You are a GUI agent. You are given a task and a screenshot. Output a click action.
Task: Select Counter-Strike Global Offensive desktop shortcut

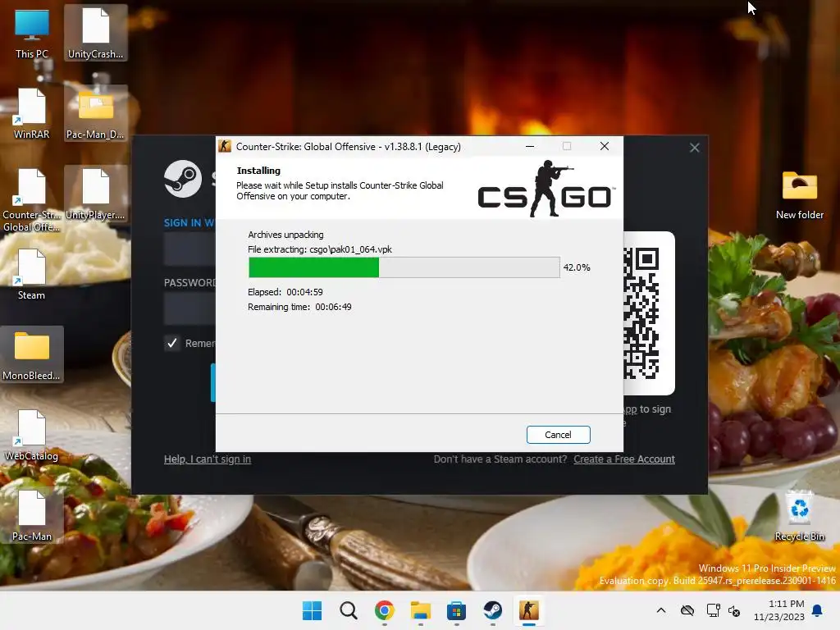[32, 200]
